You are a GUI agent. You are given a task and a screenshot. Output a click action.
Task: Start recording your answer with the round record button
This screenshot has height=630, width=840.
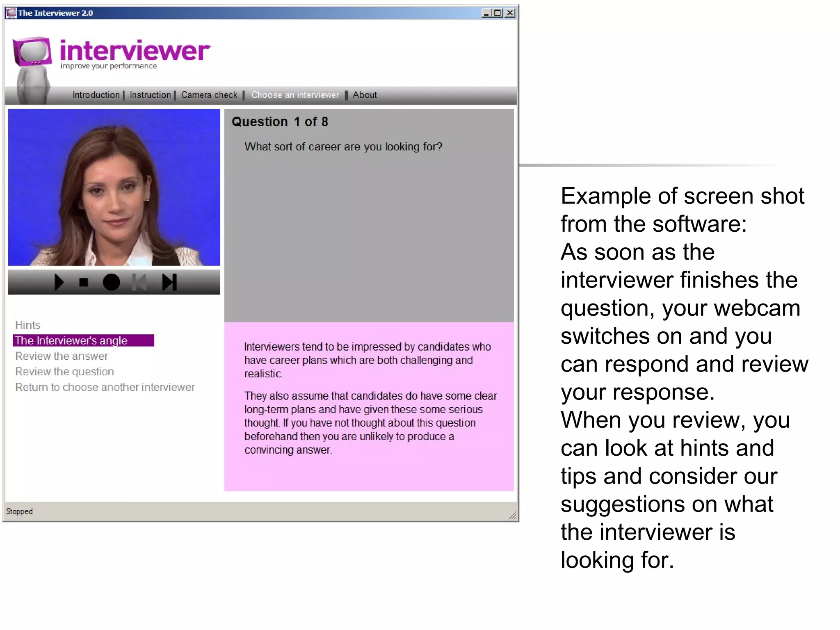tap(111, 282)
